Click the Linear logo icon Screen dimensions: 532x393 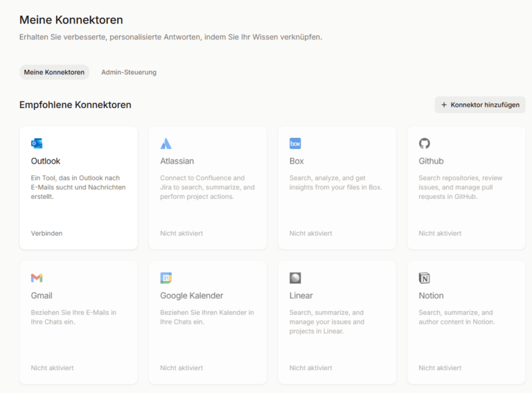295,278
